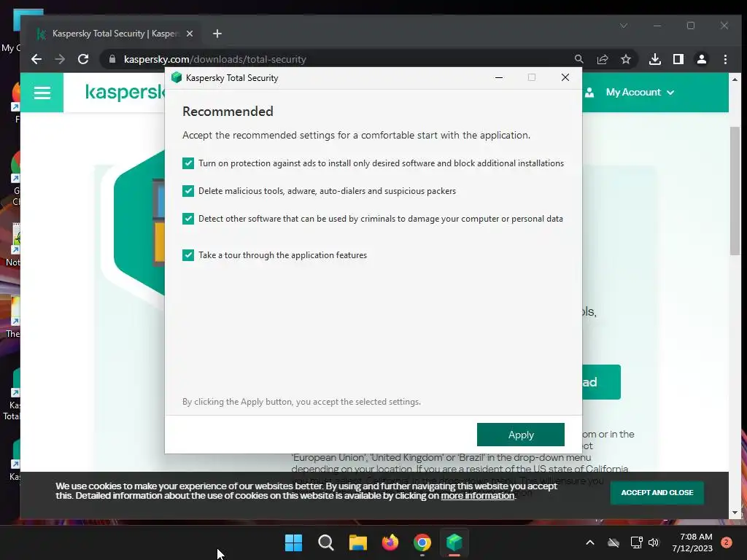Viewport: 747px width, 560px height.
Task: Open Windows Start menu
Action: (x=293, y=542)
